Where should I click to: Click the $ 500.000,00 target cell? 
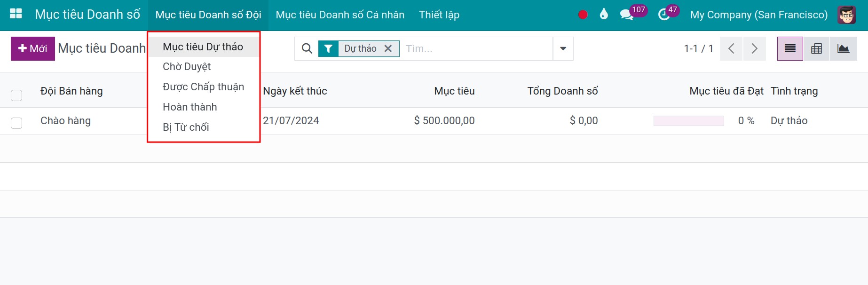point(444,121)
